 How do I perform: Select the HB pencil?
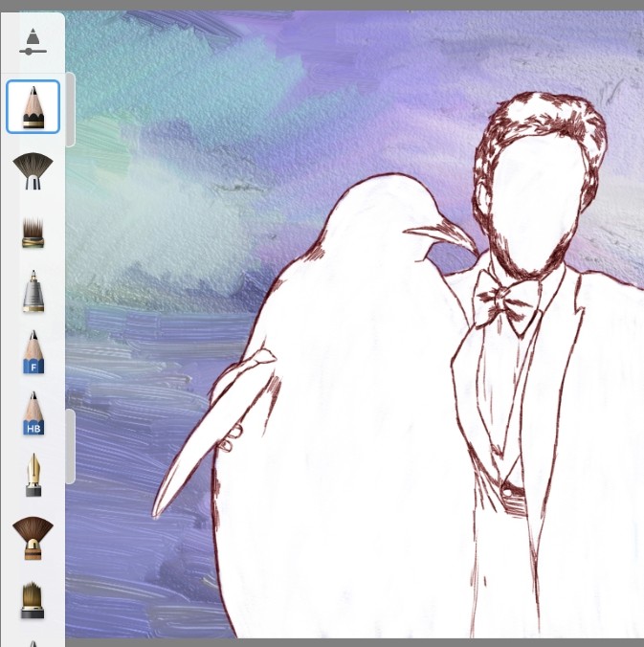point(33,413)
